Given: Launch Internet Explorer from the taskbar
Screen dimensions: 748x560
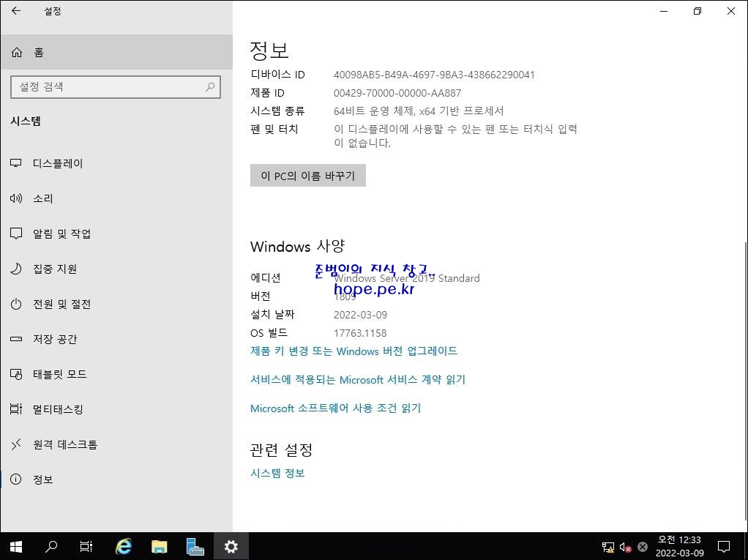Looking at the screenshot, I should point(124,547).
